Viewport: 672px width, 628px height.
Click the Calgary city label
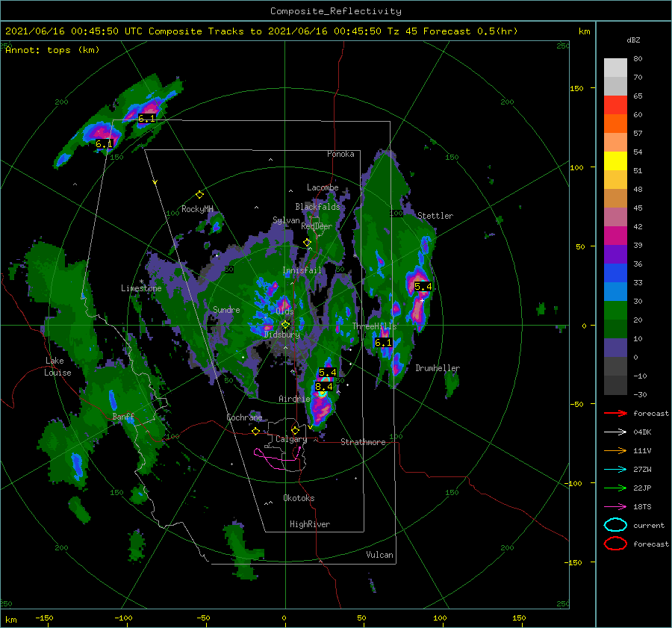[291, 439]
